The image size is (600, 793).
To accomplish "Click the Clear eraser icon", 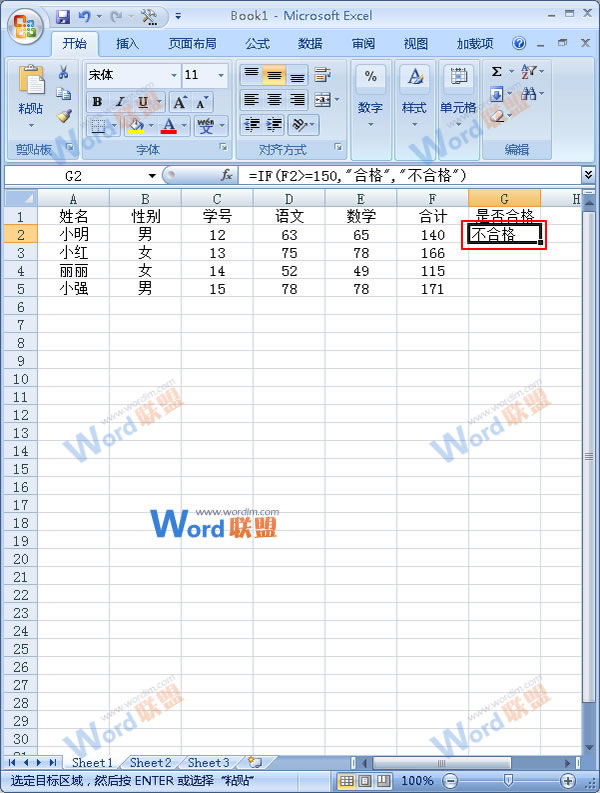I will tap(497, 116).
